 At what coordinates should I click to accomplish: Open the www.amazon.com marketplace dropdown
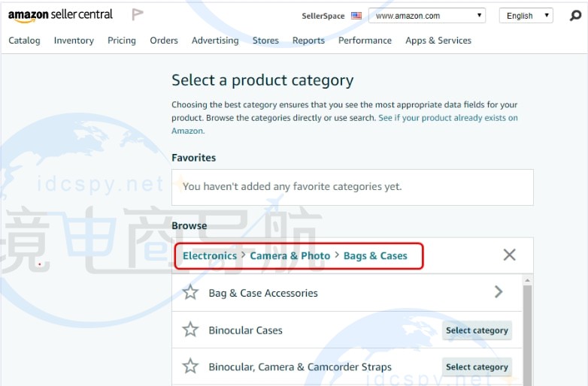pos(429,16)
